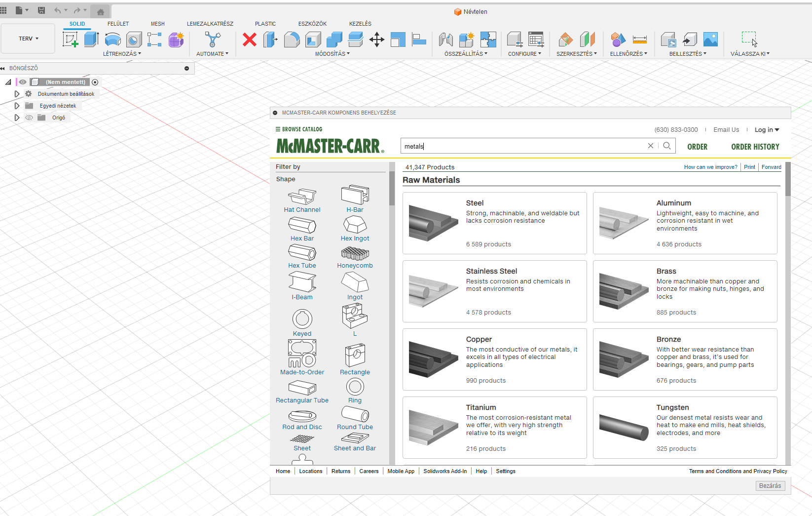The image size is (812, 516).
Task: Click the Bezárás button
Action: (770, 486)
